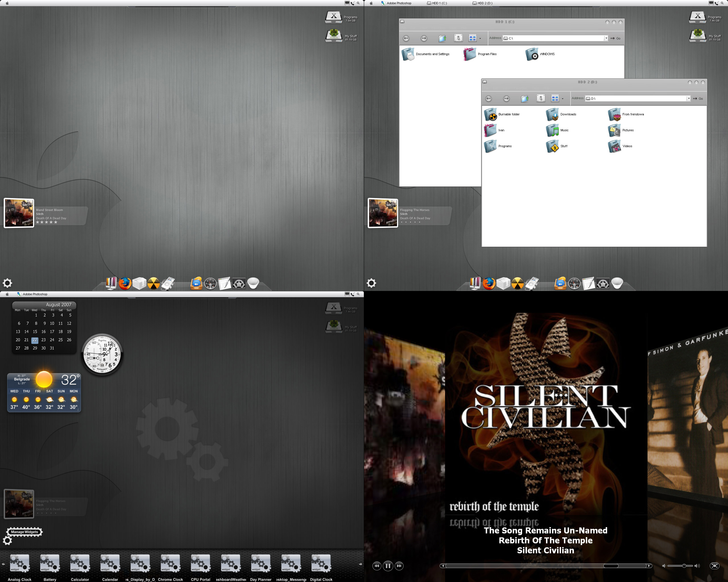This screenshot has height=582, width=728.
Task: Click the August 2007 calendar header
Action: tap(58, 305)
